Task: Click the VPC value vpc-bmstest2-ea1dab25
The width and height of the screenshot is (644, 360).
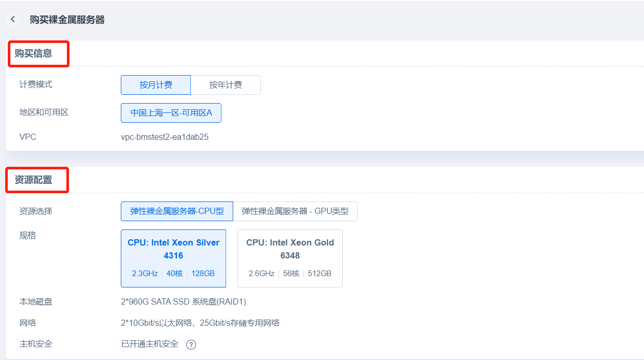Action: [164, 137]
